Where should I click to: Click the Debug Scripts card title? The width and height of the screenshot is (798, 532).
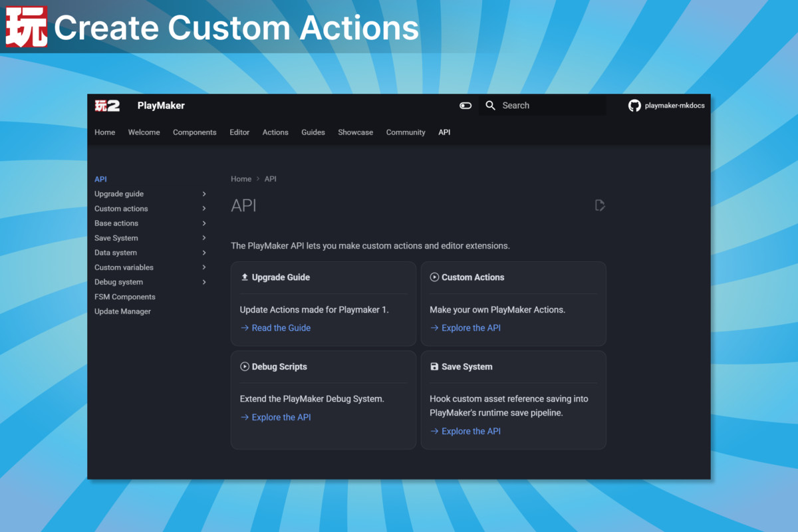[279, 366]
